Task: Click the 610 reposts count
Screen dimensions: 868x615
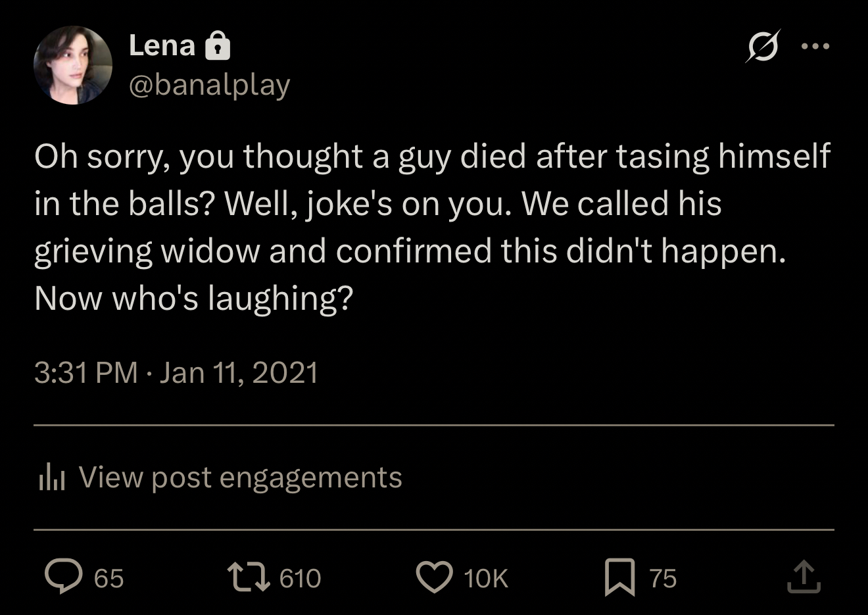Action: 300,578
